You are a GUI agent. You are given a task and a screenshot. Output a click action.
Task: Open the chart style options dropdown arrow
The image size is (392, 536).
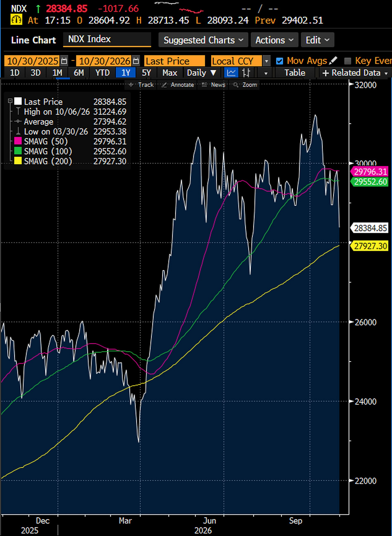(266, 73)
